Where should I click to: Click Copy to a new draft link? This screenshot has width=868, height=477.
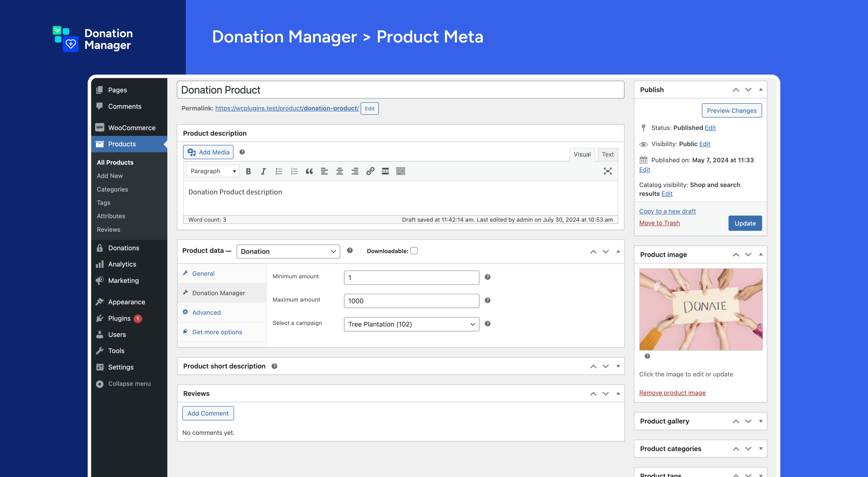tap(667, 211)
